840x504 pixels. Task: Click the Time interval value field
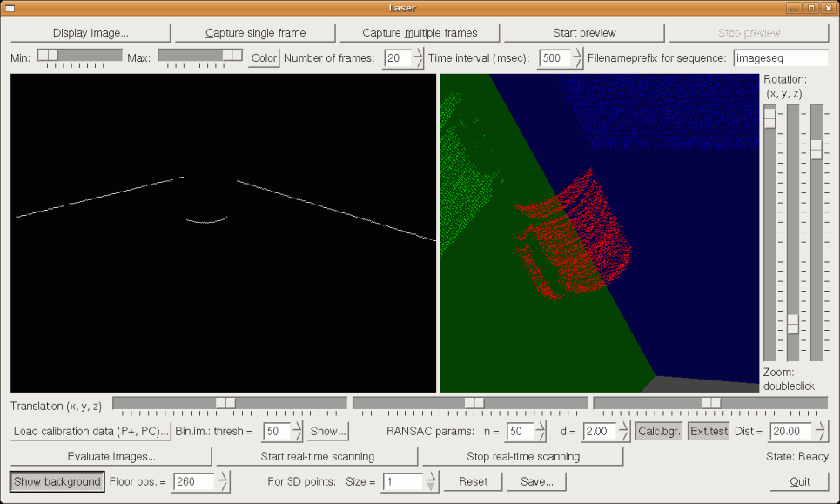coord(554,57)
